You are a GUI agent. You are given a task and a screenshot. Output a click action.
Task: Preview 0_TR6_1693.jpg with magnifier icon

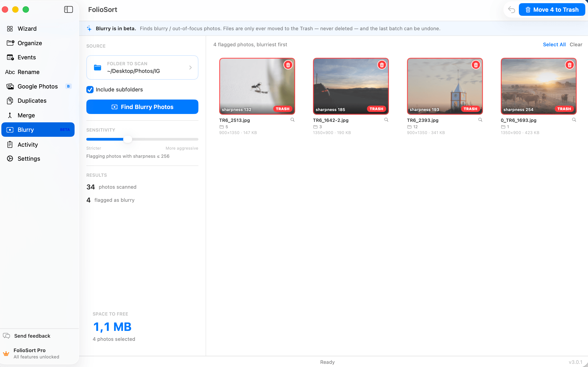pyautogui.click(x=574, y=120)
